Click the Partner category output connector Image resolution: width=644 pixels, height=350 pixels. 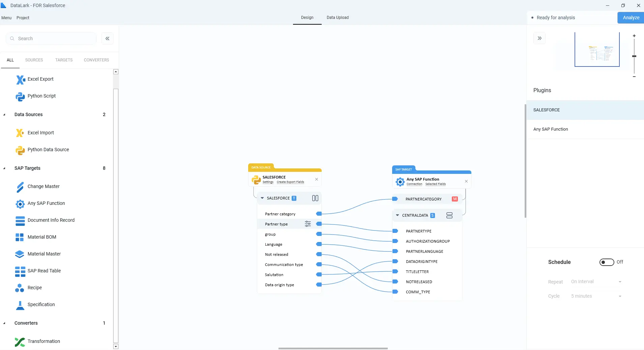[319, 214]
